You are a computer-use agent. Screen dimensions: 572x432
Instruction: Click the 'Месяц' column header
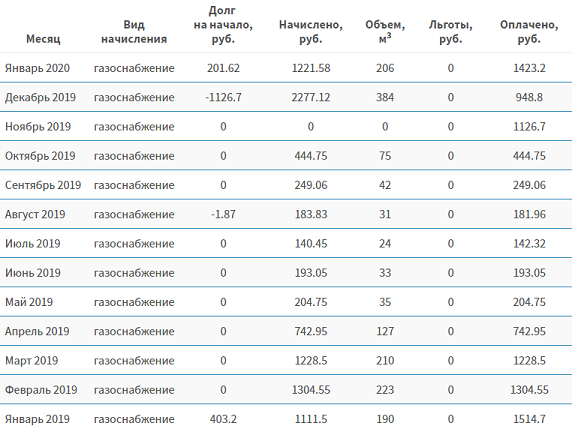43,39
